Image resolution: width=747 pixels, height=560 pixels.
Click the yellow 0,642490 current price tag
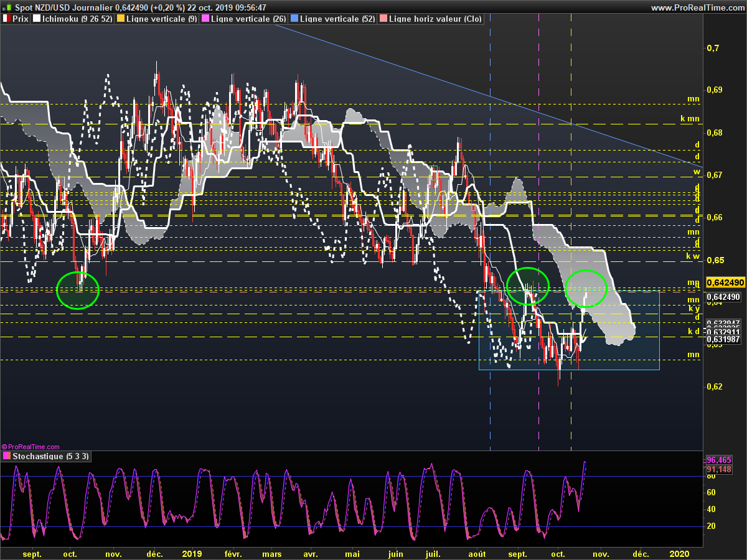click(725, 282)
